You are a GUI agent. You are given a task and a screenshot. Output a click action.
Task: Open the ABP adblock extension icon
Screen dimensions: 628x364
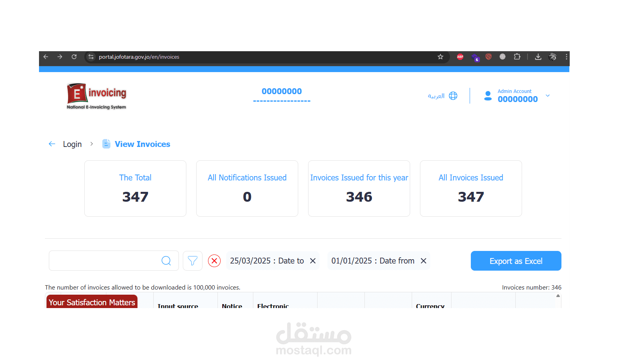(460, 57)
